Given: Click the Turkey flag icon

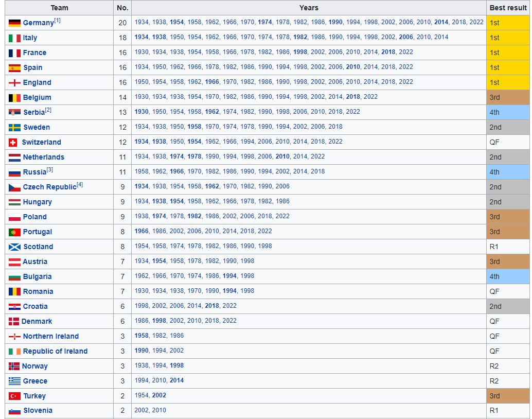Looking at the screenshot, I should (14, 396).
